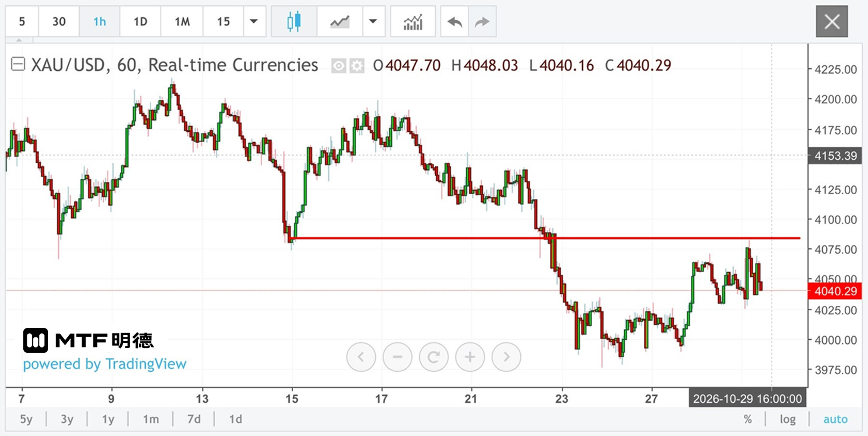Viewport: 868px width, 436px height.
Task: Select the candlestick chart style icon
Action: pyautogui.click(x=294, y=22)
